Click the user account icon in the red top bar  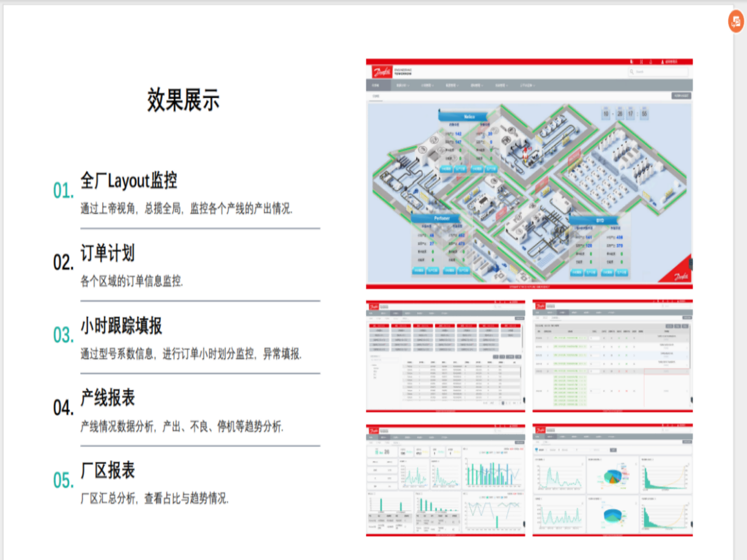[662, 62]
